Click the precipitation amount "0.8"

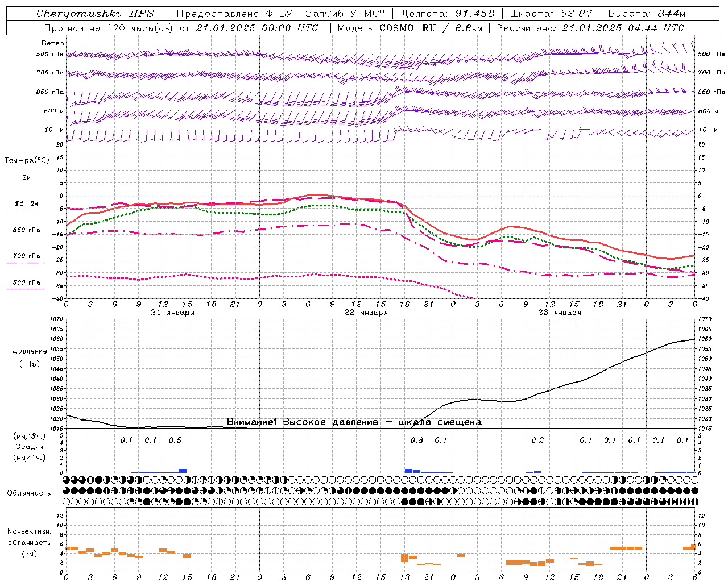(417, 440)
